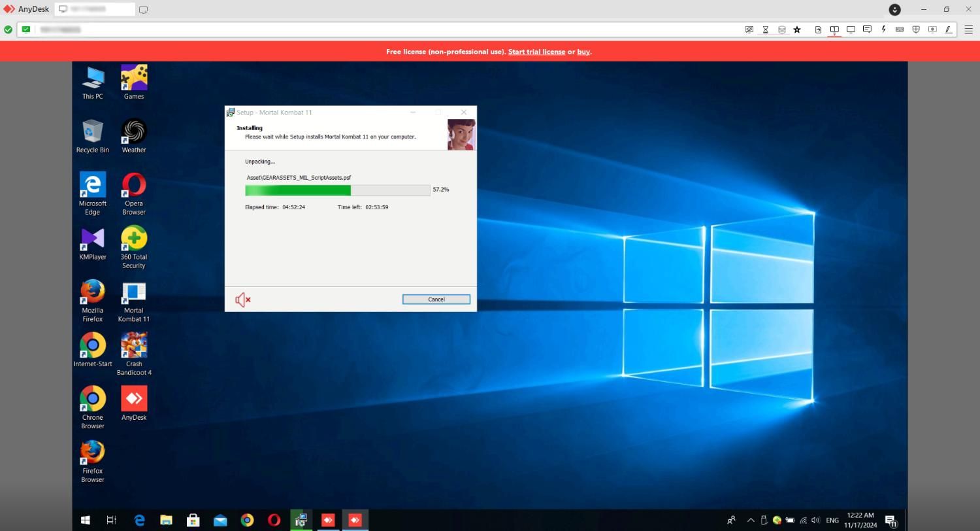
Task: Click the buy link in license banner
Action: click(583, 52)
